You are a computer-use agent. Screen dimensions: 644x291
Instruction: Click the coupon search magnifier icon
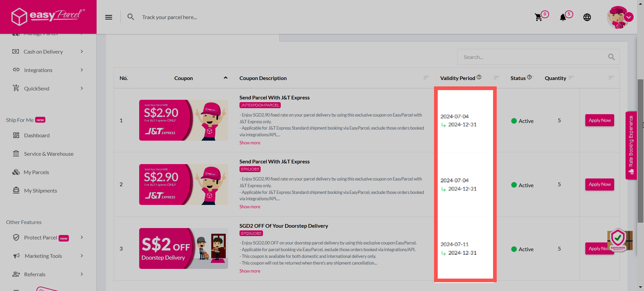pyautogui.click(x=611, y=57)
